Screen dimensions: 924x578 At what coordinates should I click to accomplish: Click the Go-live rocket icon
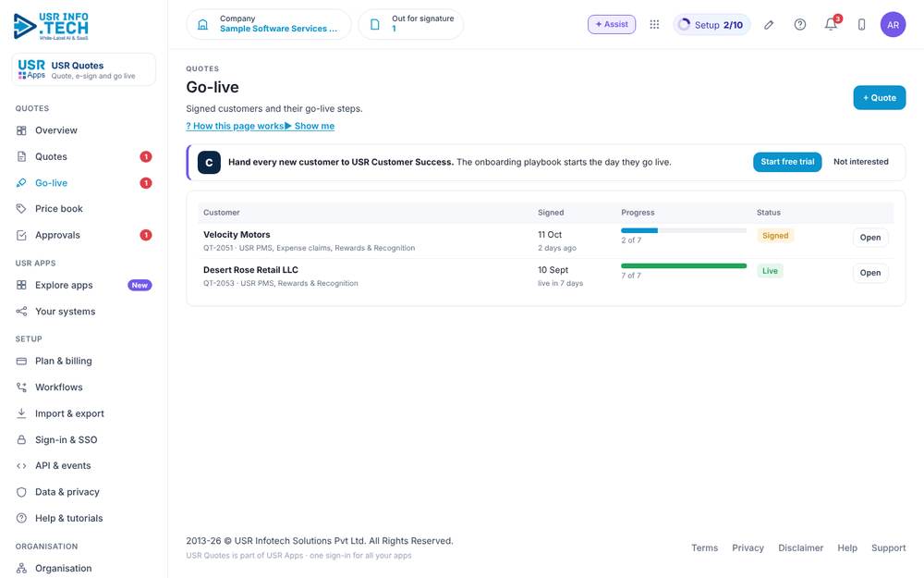21,183
